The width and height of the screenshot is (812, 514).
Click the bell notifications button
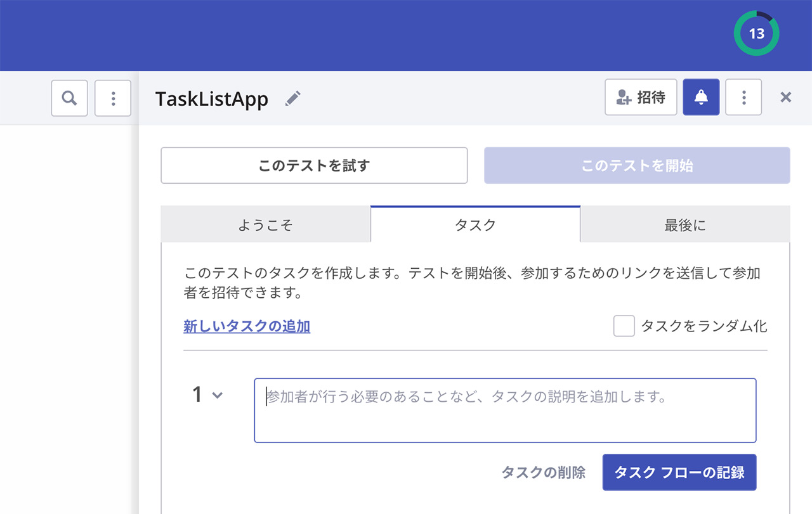701,97
